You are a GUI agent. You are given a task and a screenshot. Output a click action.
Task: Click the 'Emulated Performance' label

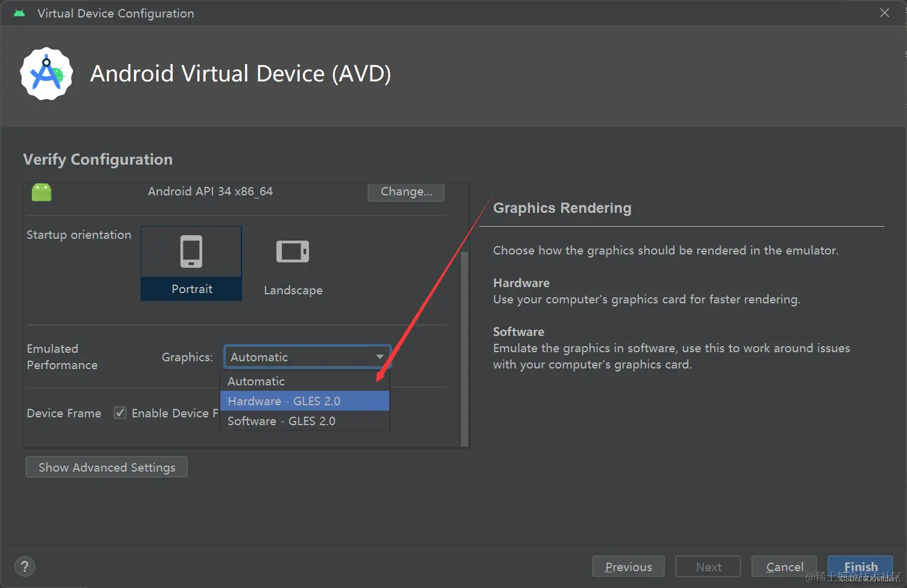pyautogui.click(x=62, y=357)
